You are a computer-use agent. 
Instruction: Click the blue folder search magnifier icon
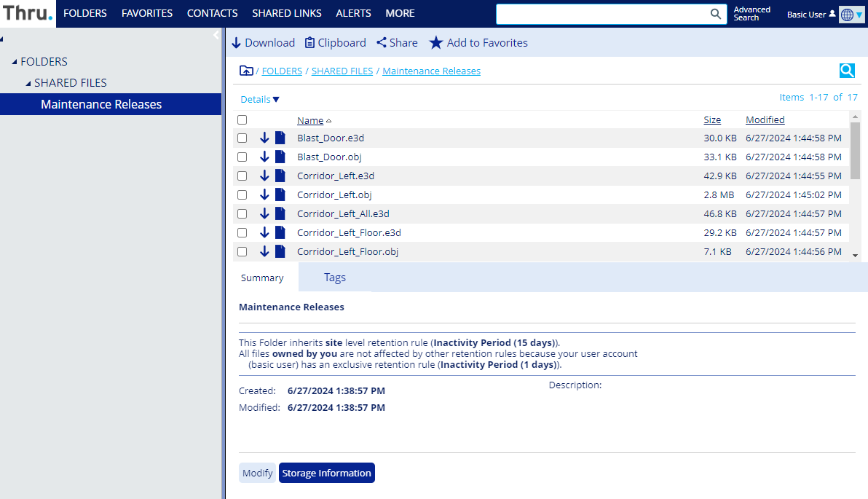(x=847, y=71)
